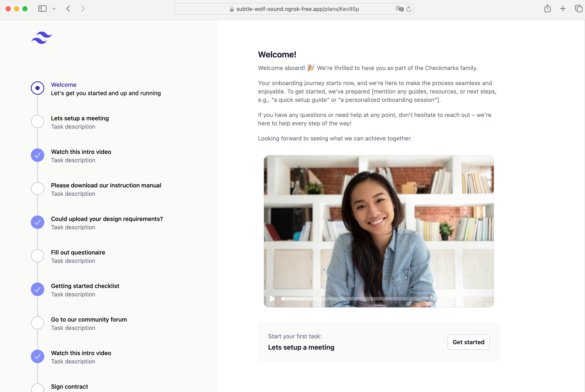Select the Welcome step circle
The height and width of the screenshot is (392, 585).
[x=38, y=88]
